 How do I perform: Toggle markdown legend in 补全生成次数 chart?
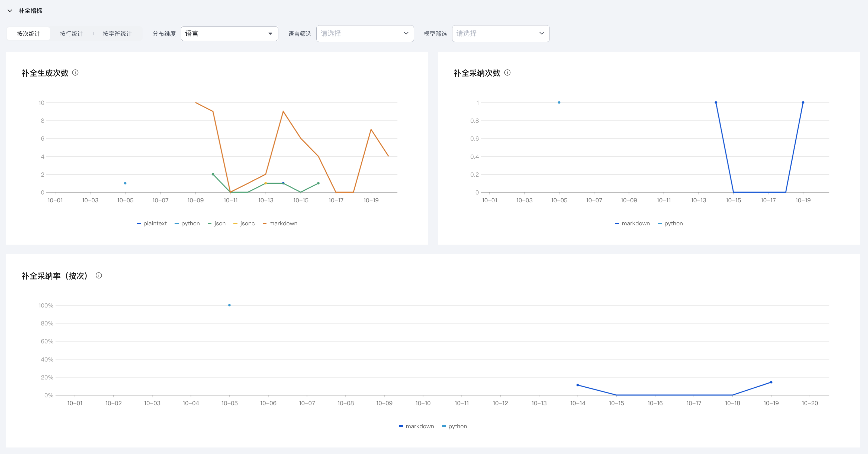280,223
